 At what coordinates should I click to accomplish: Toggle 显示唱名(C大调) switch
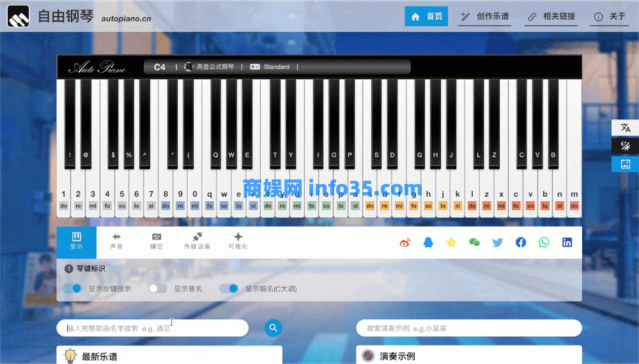(x=229, y=288)
